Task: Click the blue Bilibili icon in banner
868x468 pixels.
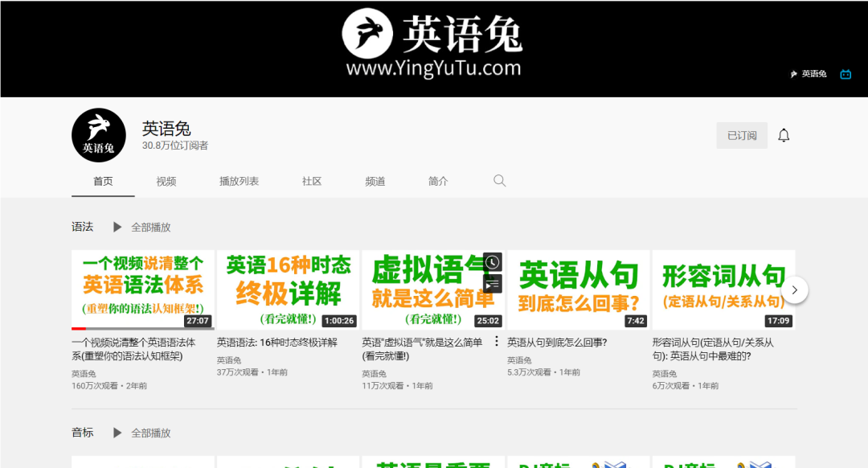Action: (845, 74)
